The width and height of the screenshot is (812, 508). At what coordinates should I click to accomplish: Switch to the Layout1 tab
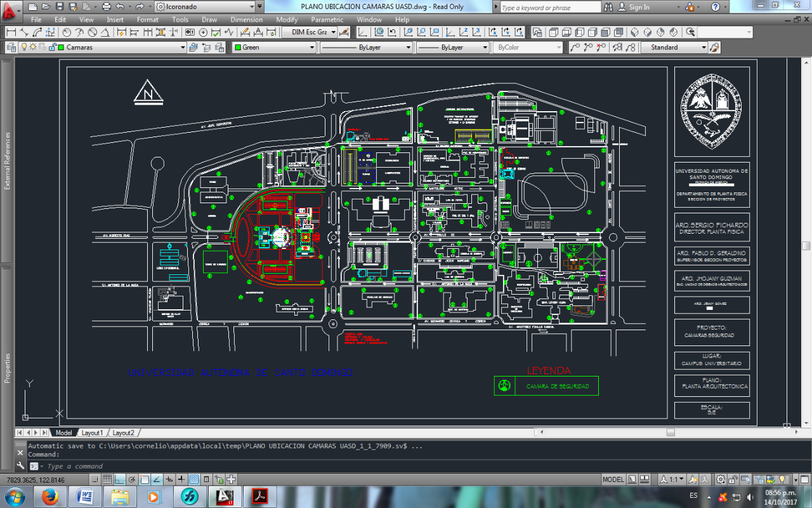92,432
